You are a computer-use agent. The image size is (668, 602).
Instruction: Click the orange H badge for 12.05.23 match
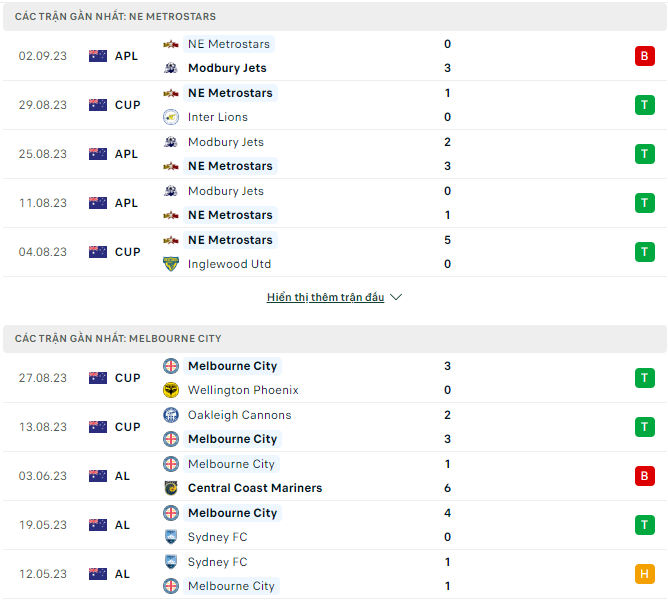point(644,574)
